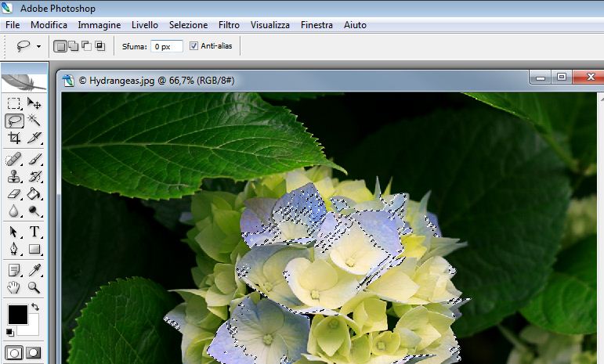Image resolution: width=604 pixels, height=364 pixels.
Task: Open the Aiuto menu
Action: (x=355, y=25)
